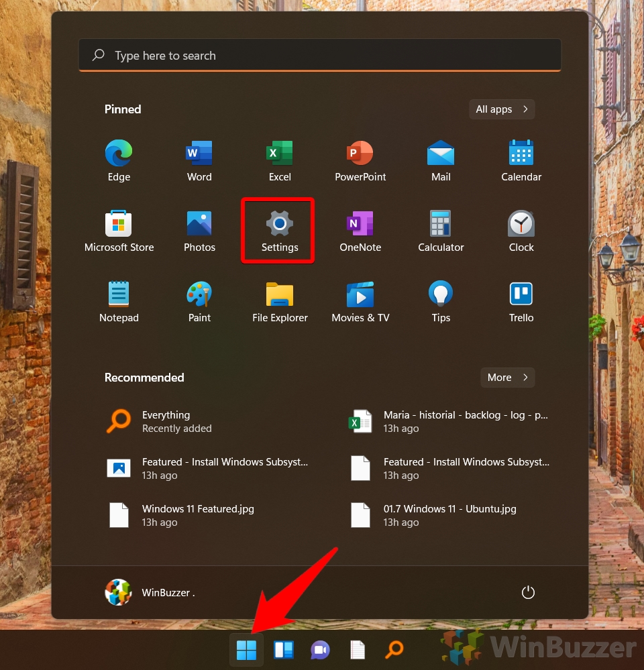
Task: Click the power button icon
Action: pos(528,592)
